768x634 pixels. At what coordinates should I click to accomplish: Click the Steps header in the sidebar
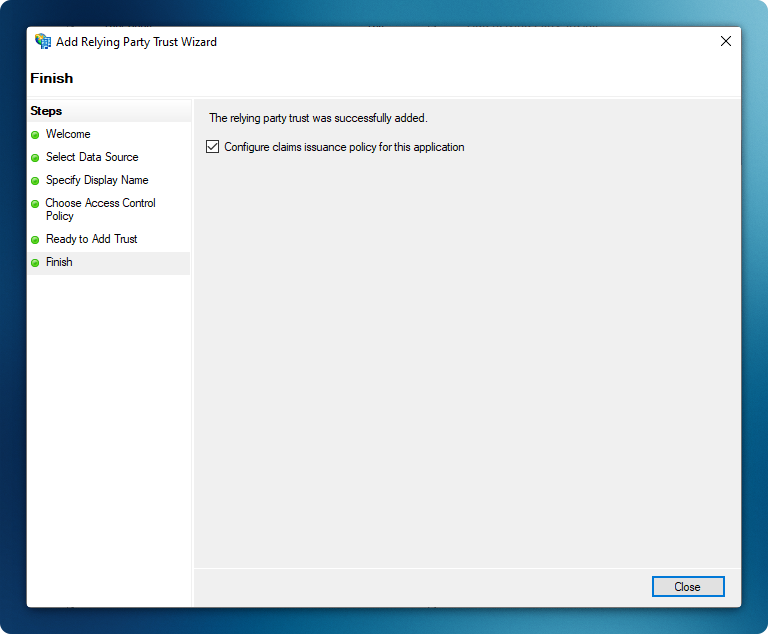[x=46, y=111]
